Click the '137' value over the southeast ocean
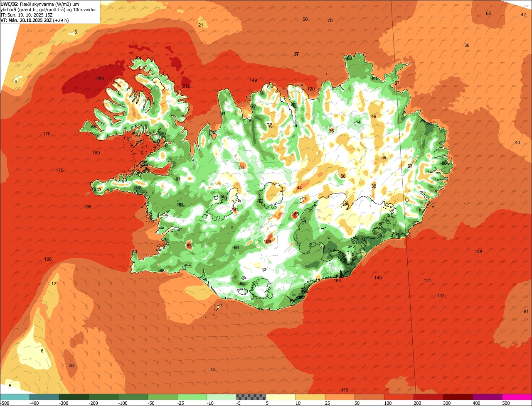Screen dimensions: 532x406 441,296
